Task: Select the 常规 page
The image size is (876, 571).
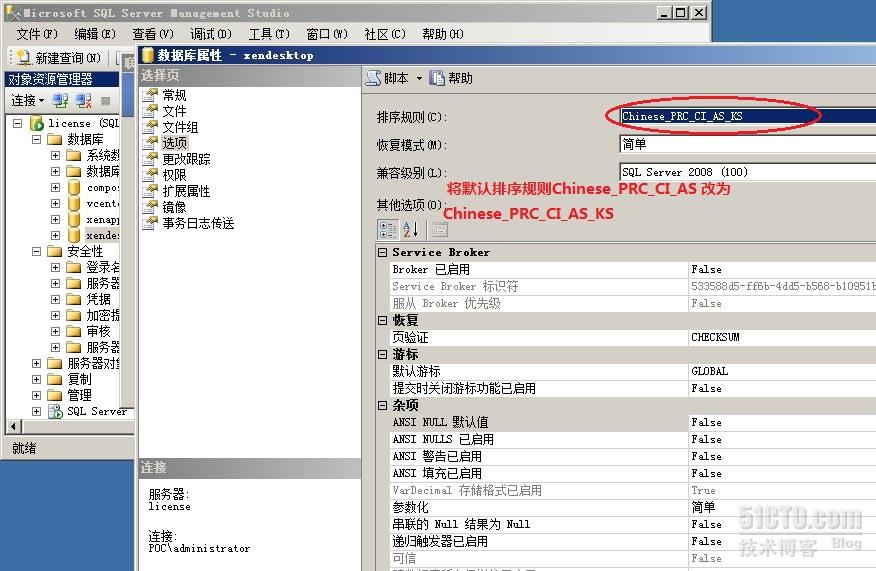Action: [174, 95]
